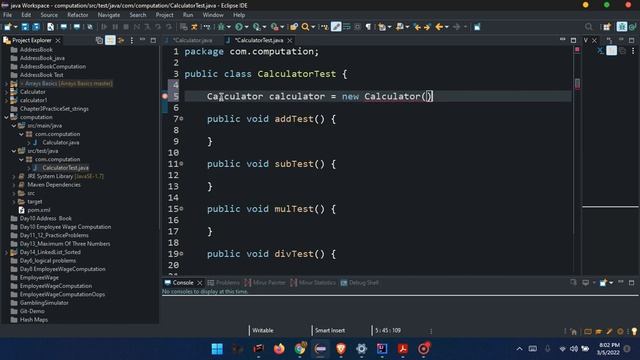Click the lightbulb tip icon in status bar
This screenshot has height=360, width=640.
coord(634,331)
